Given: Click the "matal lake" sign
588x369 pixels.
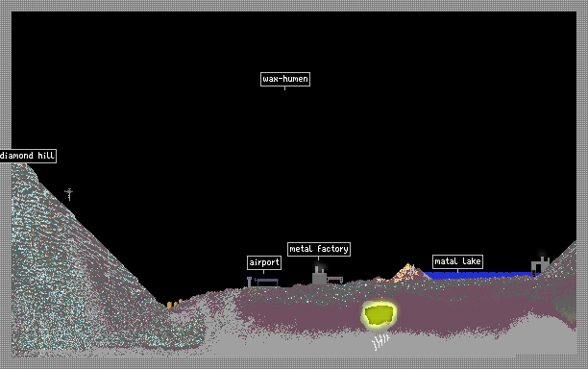Looking at the screenshot, I should tap(457, 261).
